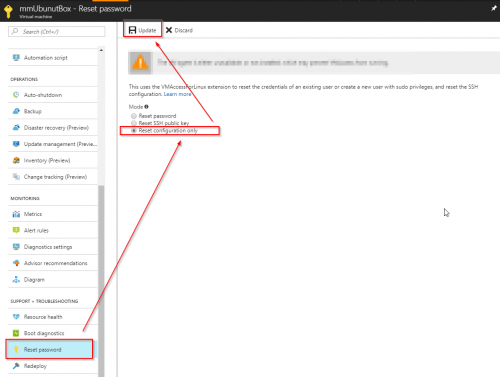
Task: Click the Diagnostics settings icon
Action: click(x=16, y=247)
